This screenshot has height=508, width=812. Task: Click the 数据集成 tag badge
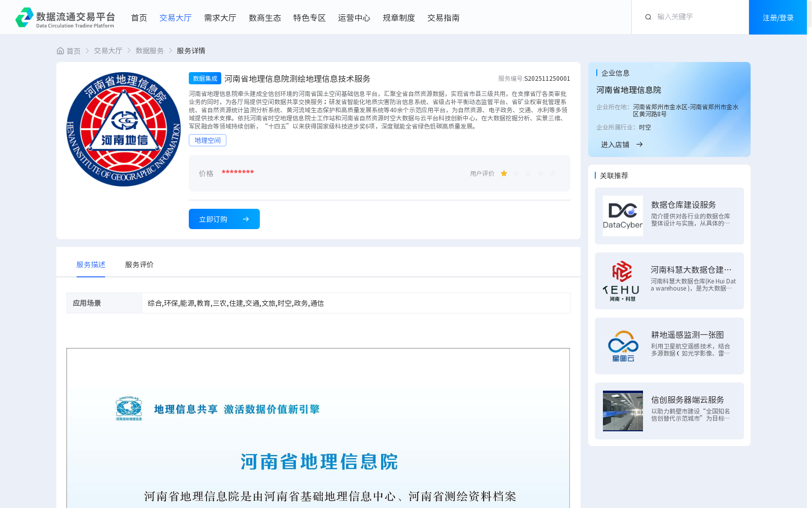(205, 78)
